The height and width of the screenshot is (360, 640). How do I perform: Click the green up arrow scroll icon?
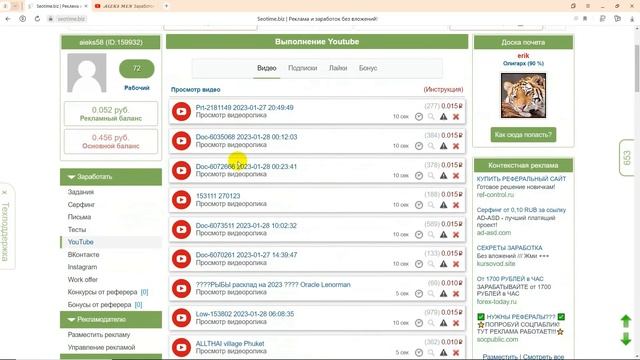626,321
